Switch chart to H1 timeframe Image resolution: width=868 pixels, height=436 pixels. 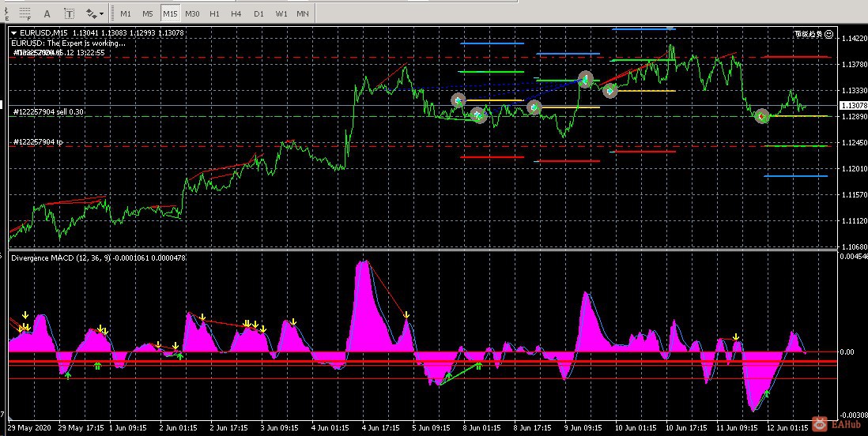[214, 13]
